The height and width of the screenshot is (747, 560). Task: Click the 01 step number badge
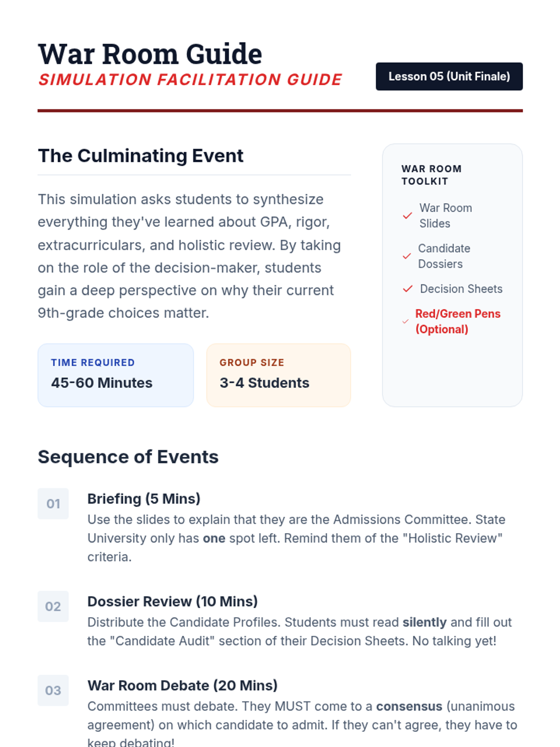(x=53, y=504)
